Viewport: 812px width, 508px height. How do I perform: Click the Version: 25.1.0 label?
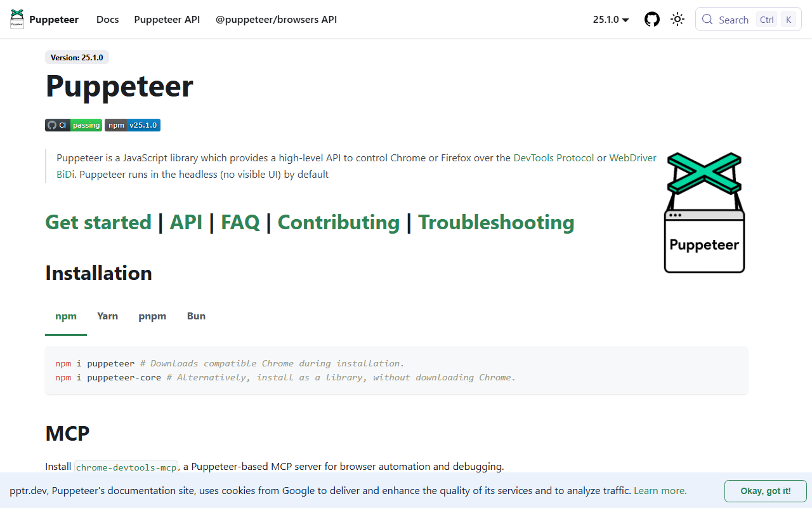(77, 57)
